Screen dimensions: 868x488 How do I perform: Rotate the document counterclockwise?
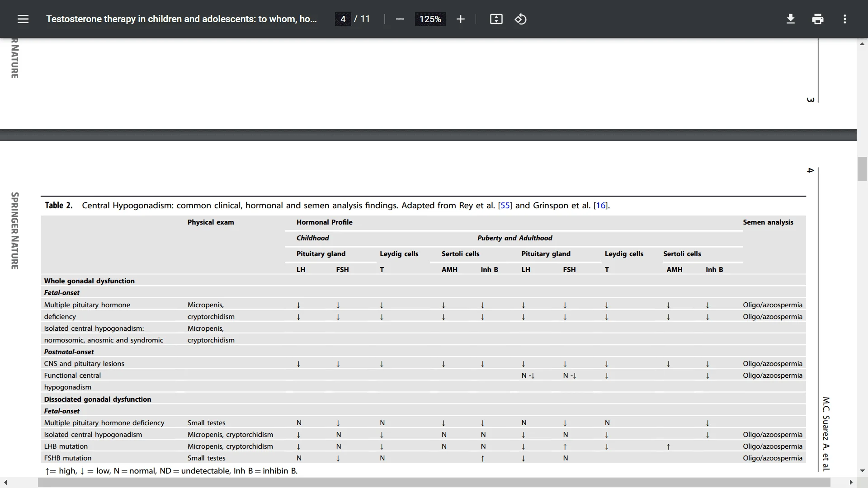[520, 19]
